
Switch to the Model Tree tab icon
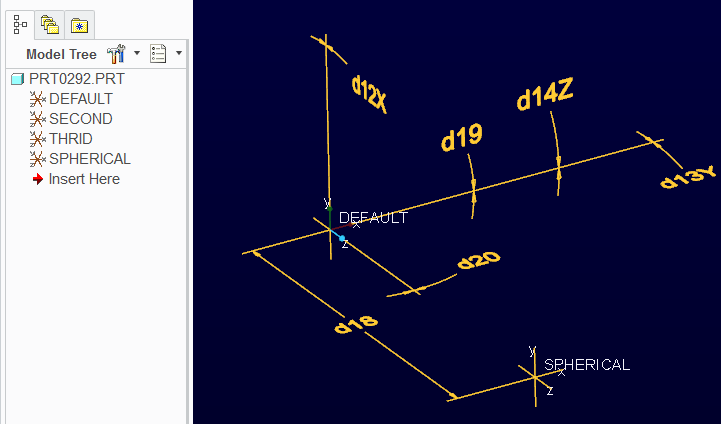(x=20, y=25)
